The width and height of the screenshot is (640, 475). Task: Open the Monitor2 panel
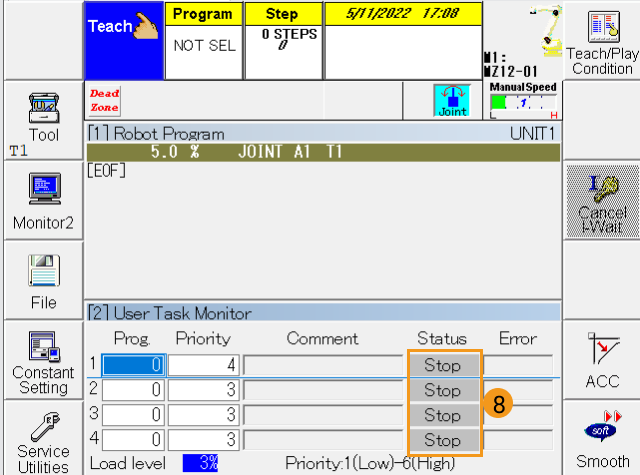pos(43,201)
